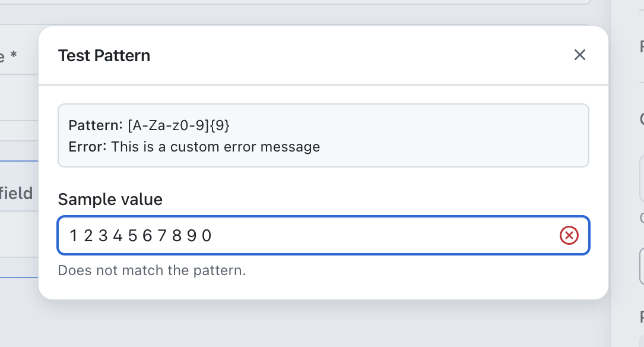644x347 pixels.
Task: Click the regex text [A-Za-z0-9]{9}
Action: [x=179, y=125]
